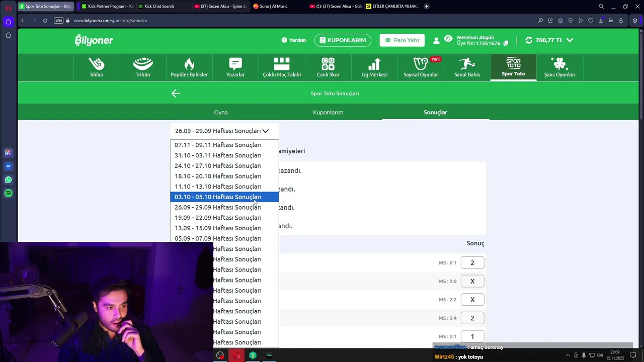Copy the member number 17351676
644x362 pixels.
(506, 43)
